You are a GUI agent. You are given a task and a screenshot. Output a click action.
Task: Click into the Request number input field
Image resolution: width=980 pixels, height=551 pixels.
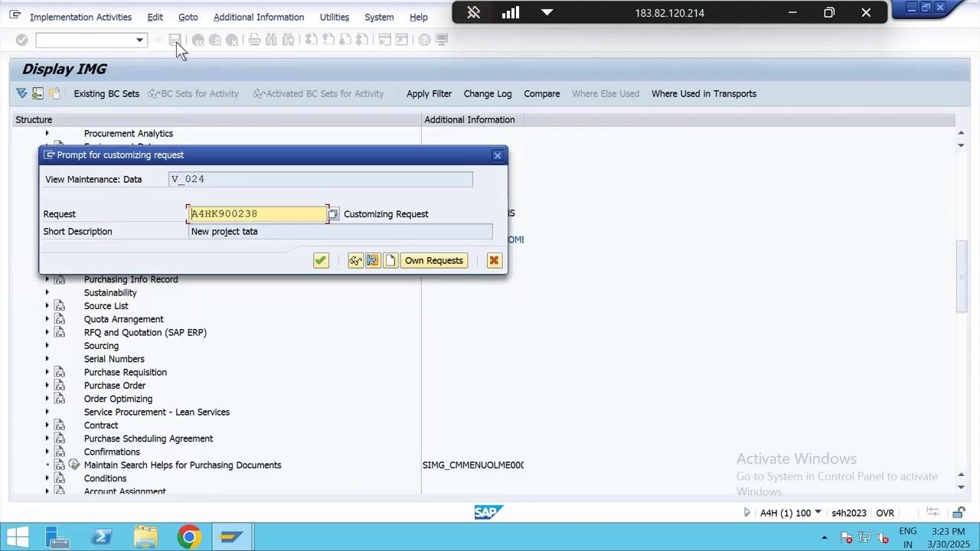[258, 214]
